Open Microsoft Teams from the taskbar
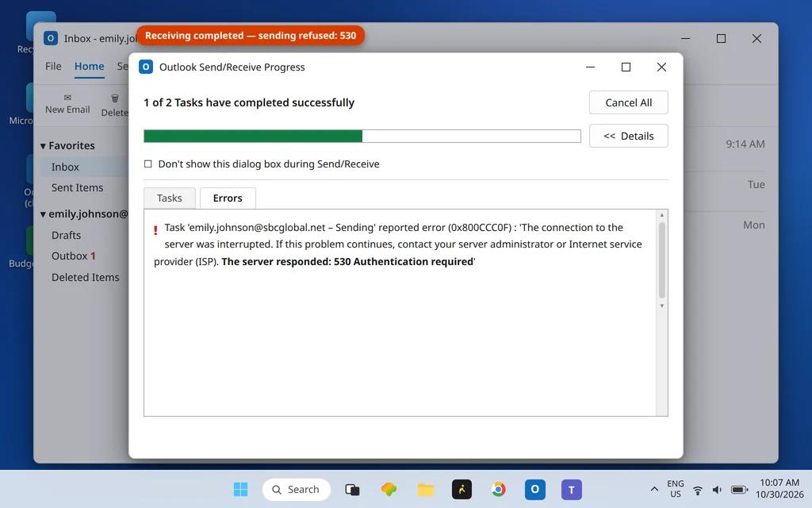Viewport: 812px width, 508px height. (x=572, y=489)
